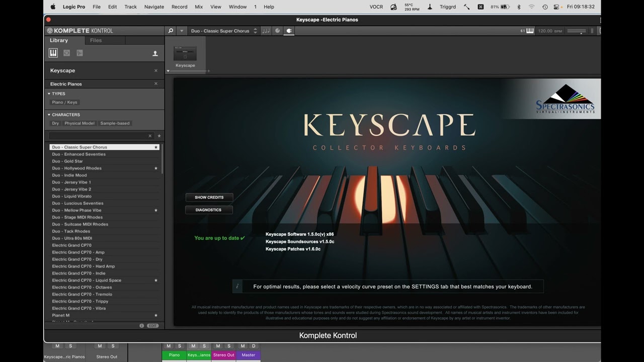
Task: Click the preset list scrollbar
Action: 162,158
